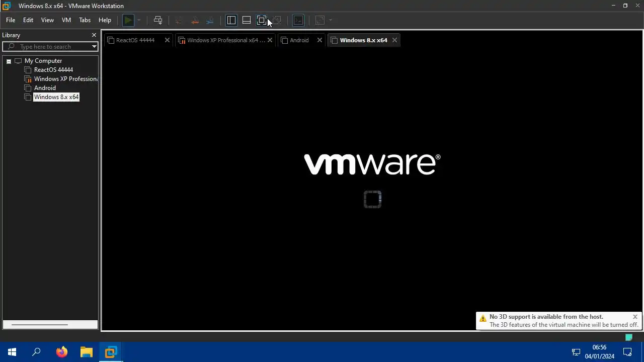The width and height of the screenshot is (644, 362).
Task: Open the Windows Start menu
Action: [12, 352]
